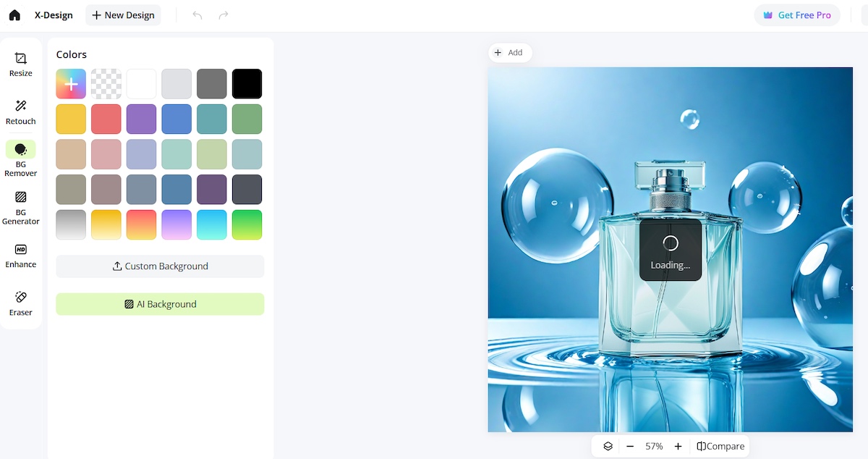The width and height of the screenshot is (868, 459).
Task: Select the Enhance HD tool
Action: click(21, 256)
